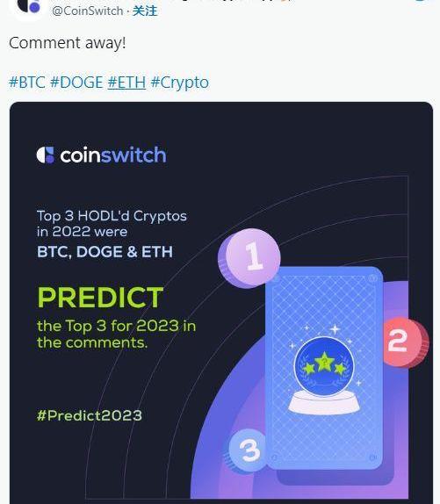Follow CoinSwitch via the 关注 link
This screenshot has height=504, width=440.
point(145,11)
